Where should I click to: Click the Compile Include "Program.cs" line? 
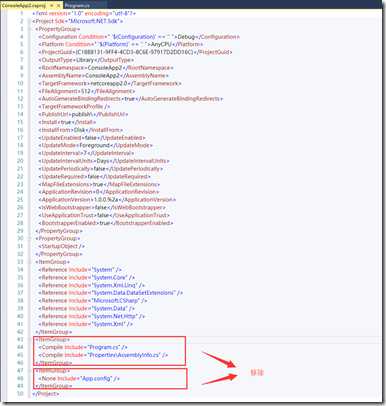click(x=83, y=347)
